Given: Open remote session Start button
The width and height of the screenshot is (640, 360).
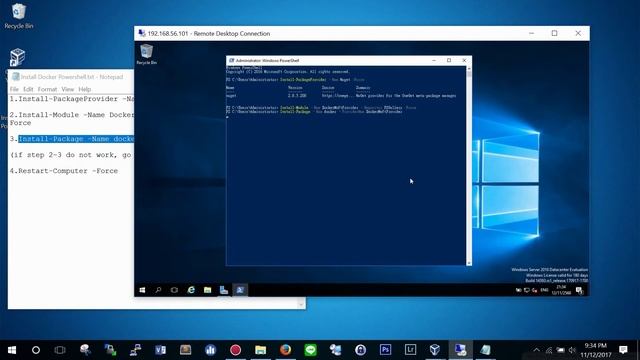Looking at the screenshot, I should [x=142, y=290].
